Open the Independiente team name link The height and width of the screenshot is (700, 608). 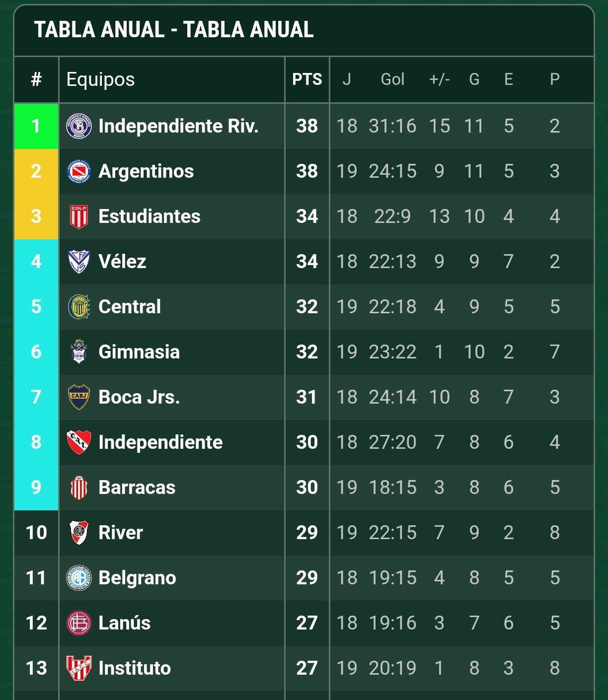point(160,442)
